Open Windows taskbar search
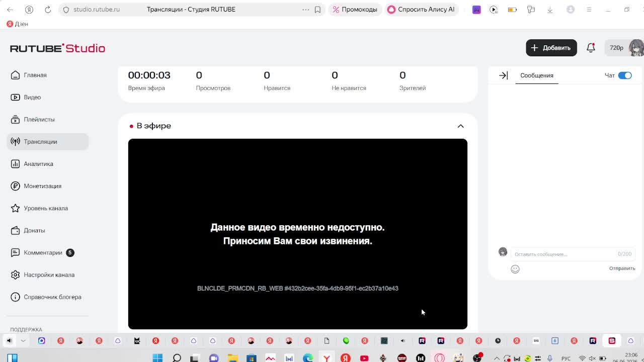Image resolution: width=644 pixels, height=362 pixels. click(x=177, y=358)
